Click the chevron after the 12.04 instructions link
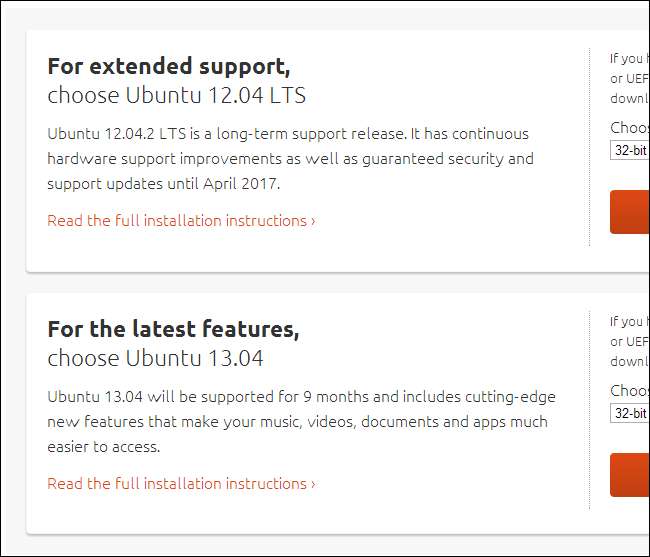The width and height of the screenshot is (650, 557). click(313, 221)
